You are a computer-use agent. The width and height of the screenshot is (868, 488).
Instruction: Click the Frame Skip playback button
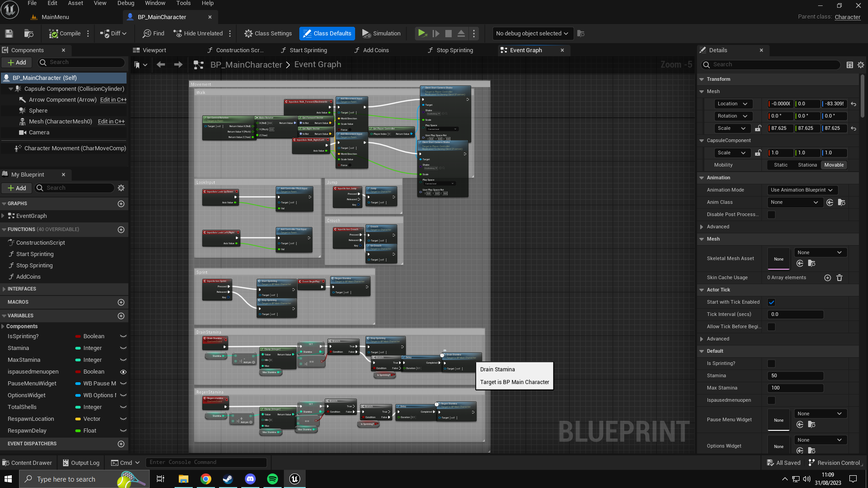click(x=436, y=34)
